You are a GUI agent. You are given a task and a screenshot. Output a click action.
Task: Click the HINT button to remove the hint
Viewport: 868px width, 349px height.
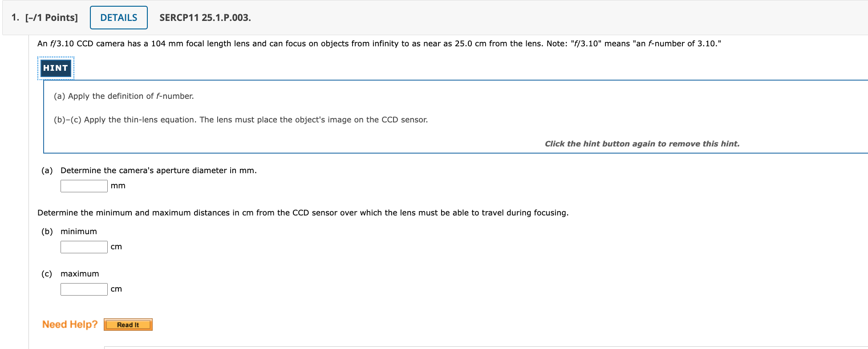[55, 68]
